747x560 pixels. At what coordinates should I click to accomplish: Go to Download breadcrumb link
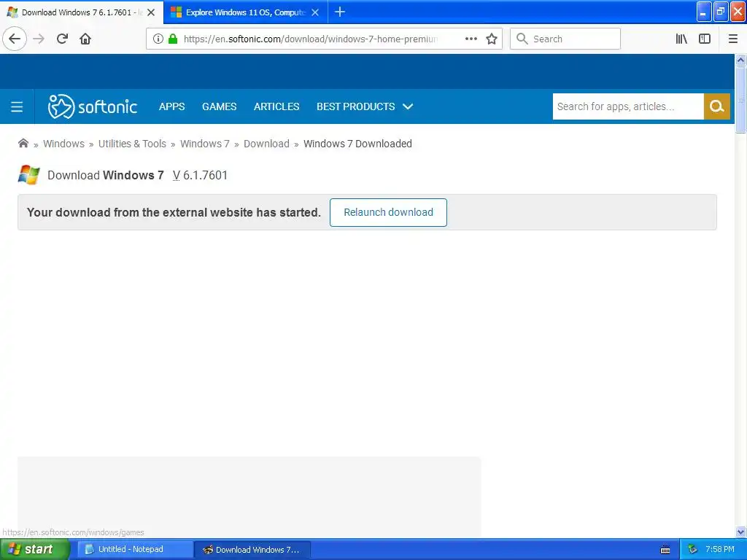pos(266,144)
